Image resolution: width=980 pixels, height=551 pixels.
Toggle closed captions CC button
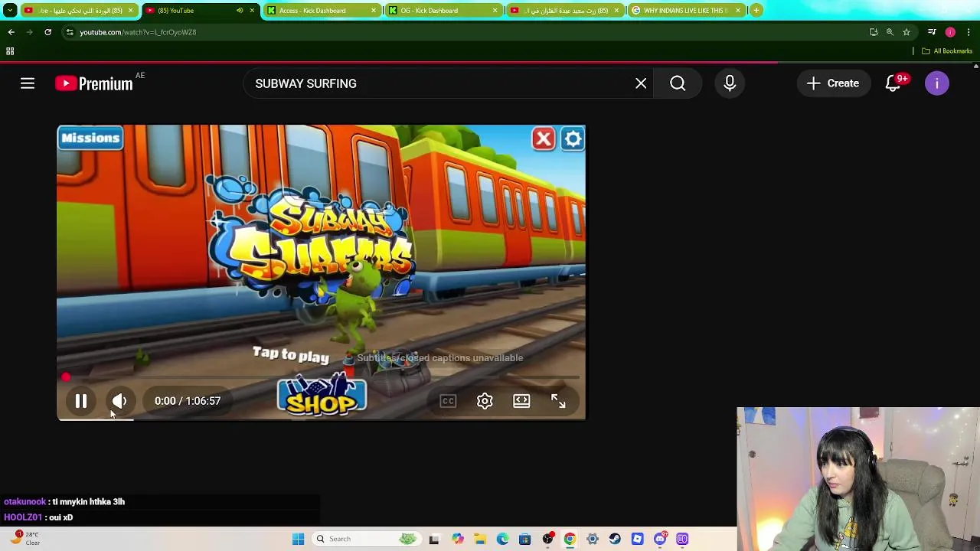(x=448, y=401)
